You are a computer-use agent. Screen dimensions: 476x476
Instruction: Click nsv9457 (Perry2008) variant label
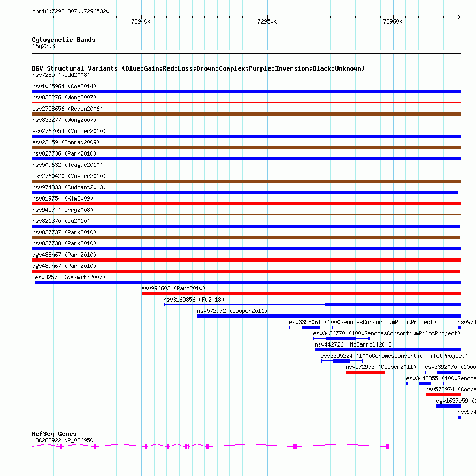63,210
